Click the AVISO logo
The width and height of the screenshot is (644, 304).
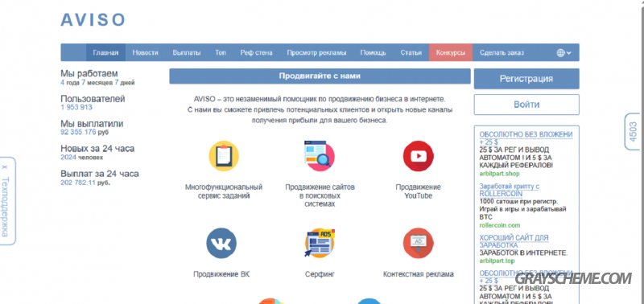point(93,19)
